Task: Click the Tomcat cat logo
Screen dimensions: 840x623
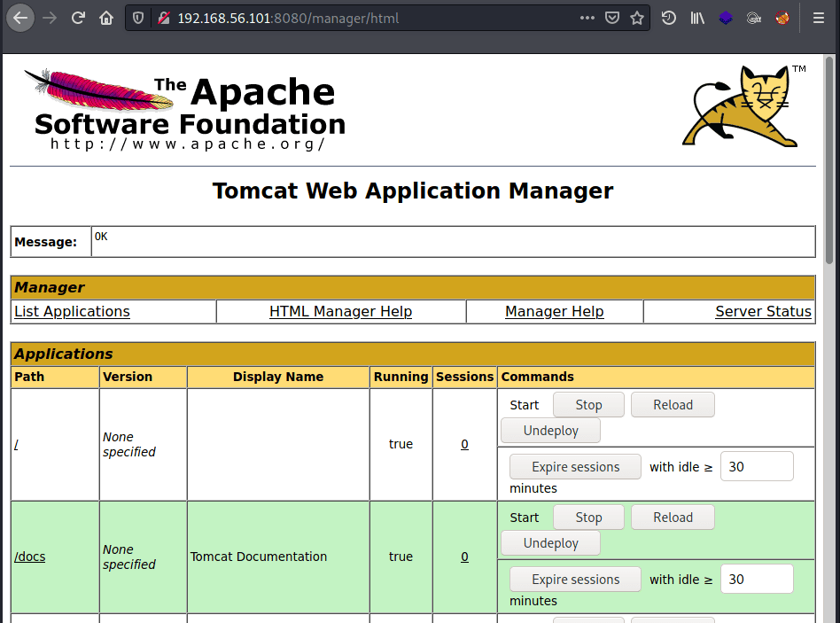Action: (x=743, y=106)
